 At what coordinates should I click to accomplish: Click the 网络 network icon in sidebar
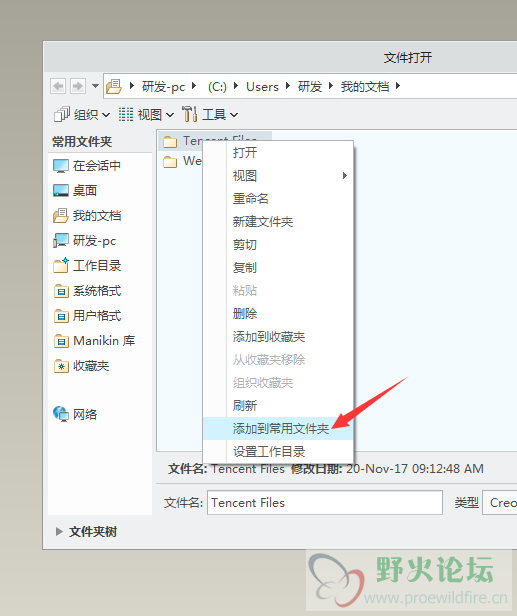[75, 414]
